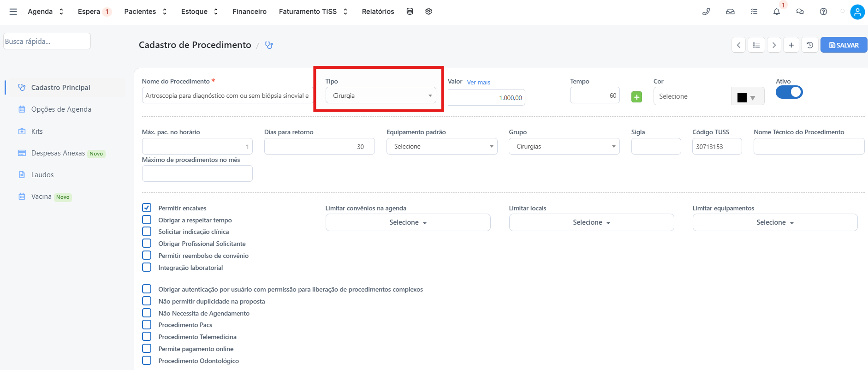Image resolution: width=868 pixels, height=370 pixels.
Task: Open the task checklist icon
Action: [754, 12]
